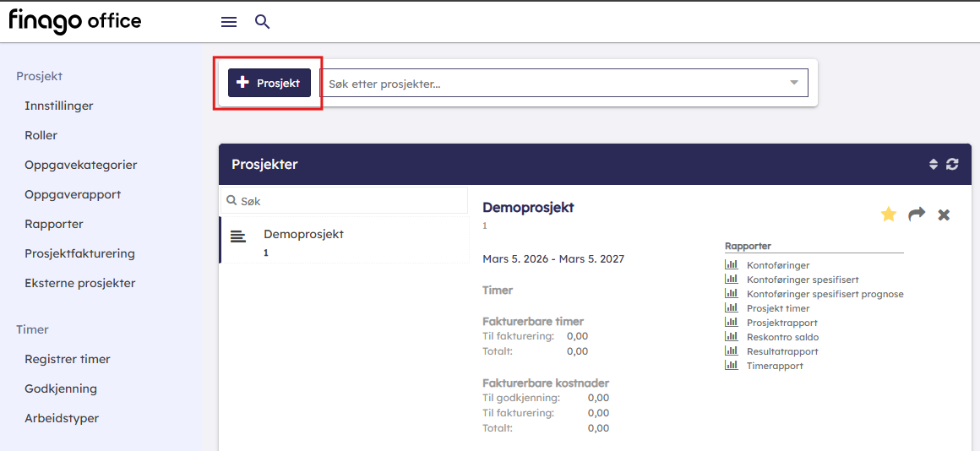Open Prosjekt timer report
Image resolution: width=980 pixels, height=451 pixels.
(x=777, y=308)
